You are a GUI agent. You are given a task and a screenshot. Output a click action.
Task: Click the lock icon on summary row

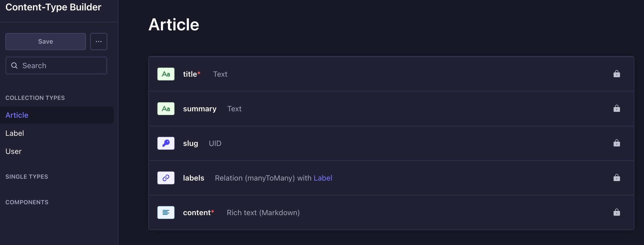[617, 108]
